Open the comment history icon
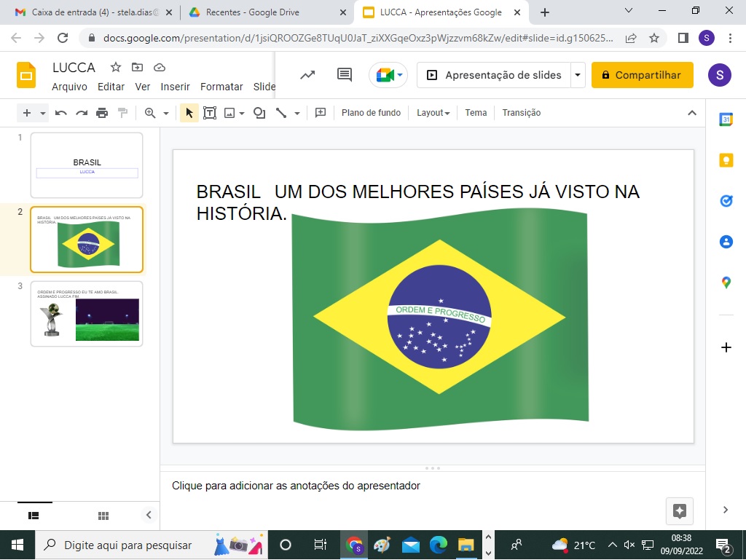 click(x=345, y=74)
